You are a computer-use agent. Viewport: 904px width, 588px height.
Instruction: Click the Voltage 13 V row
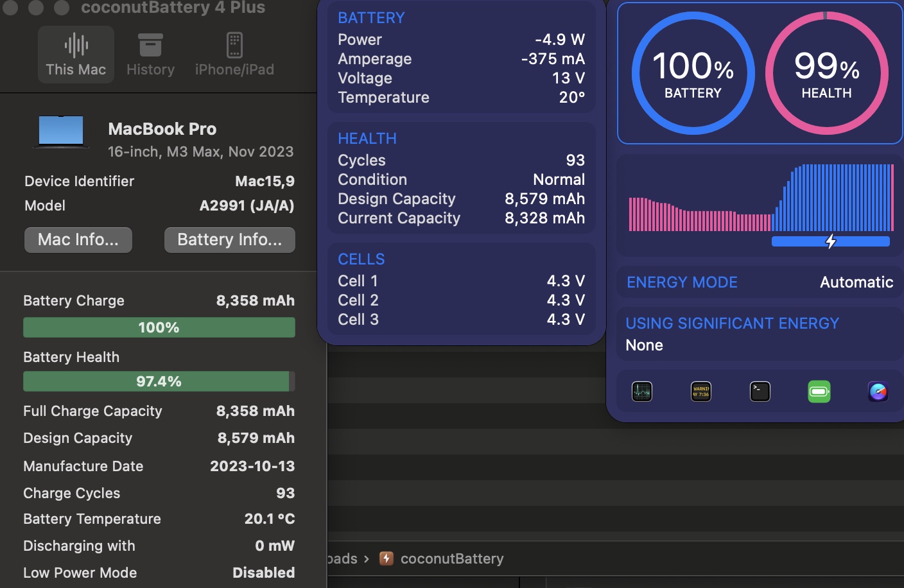point(462,78)
